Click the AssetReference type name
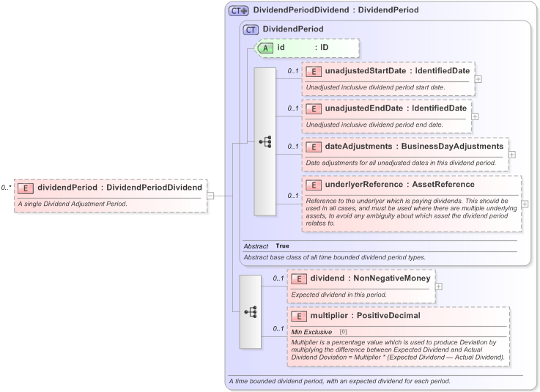Viewport: 540px width, 392px height. (x=443, y=185)
